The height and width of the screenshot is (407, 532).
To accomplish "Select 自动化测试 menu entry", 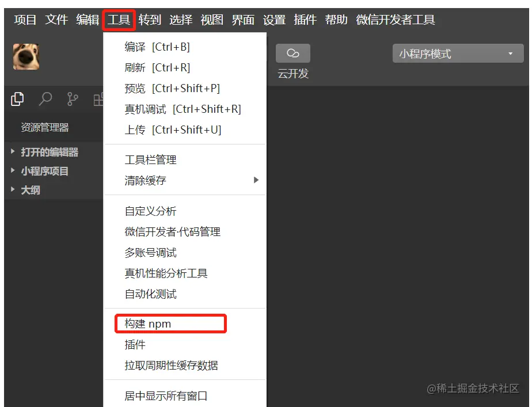I will (185, 294).
